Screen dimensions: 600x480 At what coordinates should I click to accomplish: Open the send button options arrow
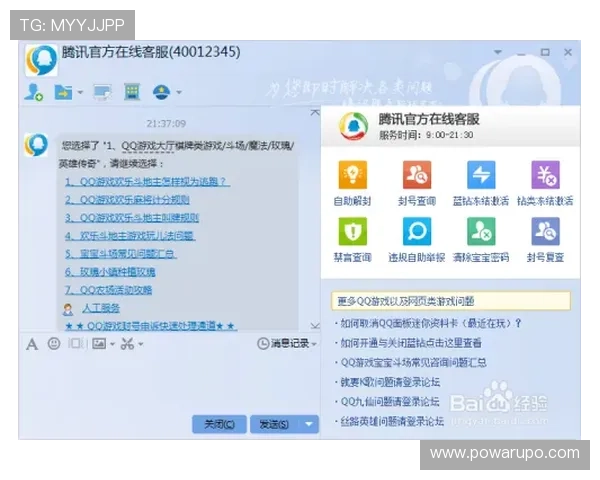(x=309, y=424)
